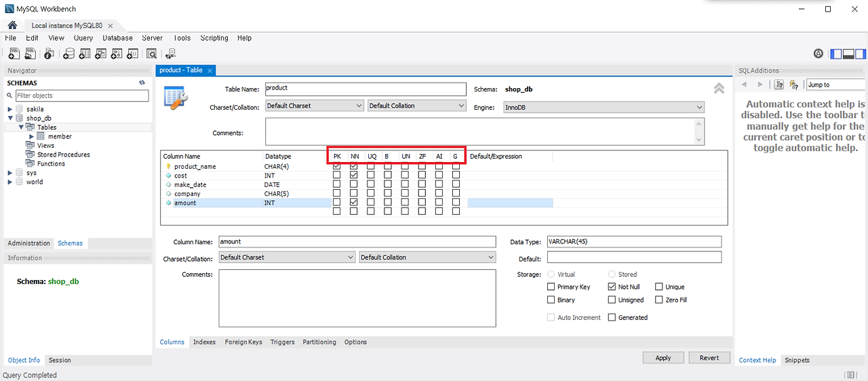Create a new SQL tab from toolbar

click(x=13, y=54)
